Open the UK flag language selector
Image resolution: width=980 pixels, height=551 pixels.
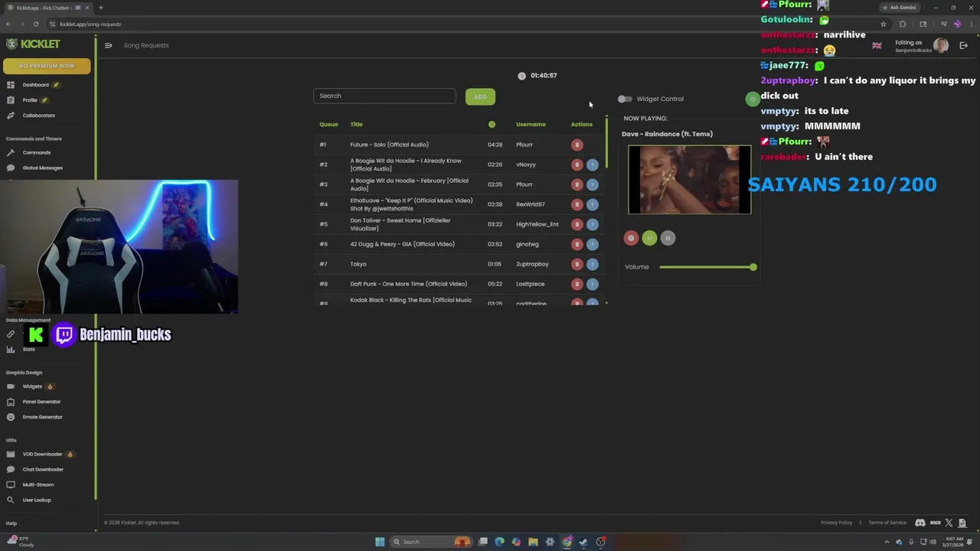tap(877, 45)
